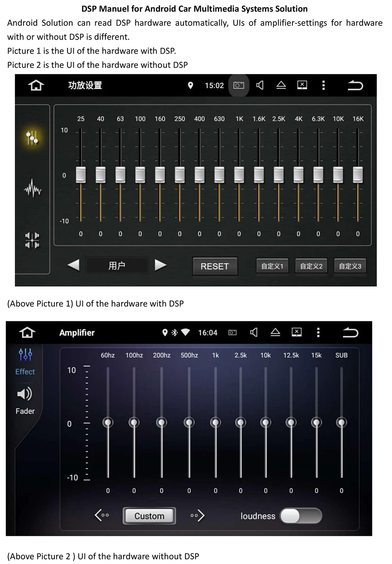Tap the screenshot camera icon at 15:02
The height and width of the screenshot is (564, 392).
coord(239,85)
